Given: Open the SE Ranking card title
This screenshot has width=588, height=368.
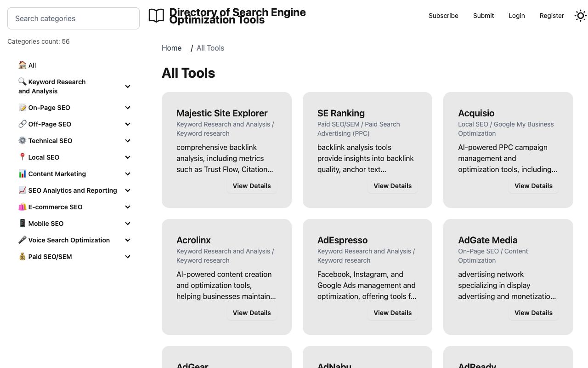Looking at the screenshot, I should [x=341, y=113].
